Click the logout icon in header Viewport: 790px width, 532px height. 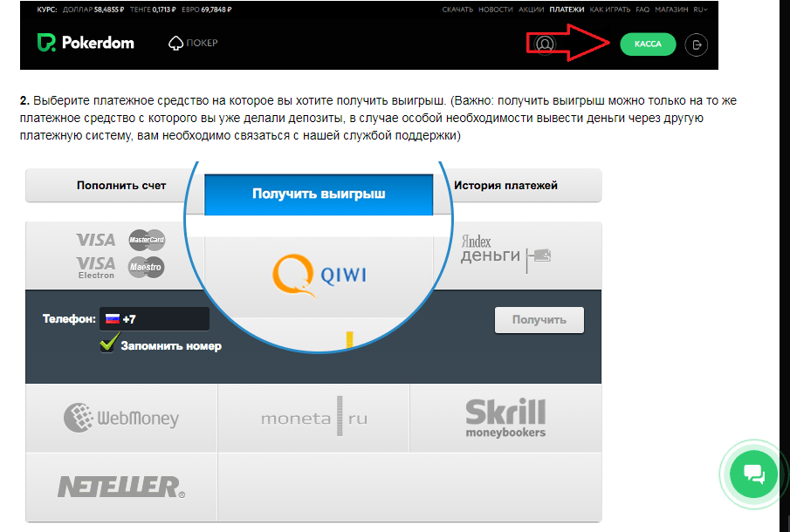(x=696, y=44)
